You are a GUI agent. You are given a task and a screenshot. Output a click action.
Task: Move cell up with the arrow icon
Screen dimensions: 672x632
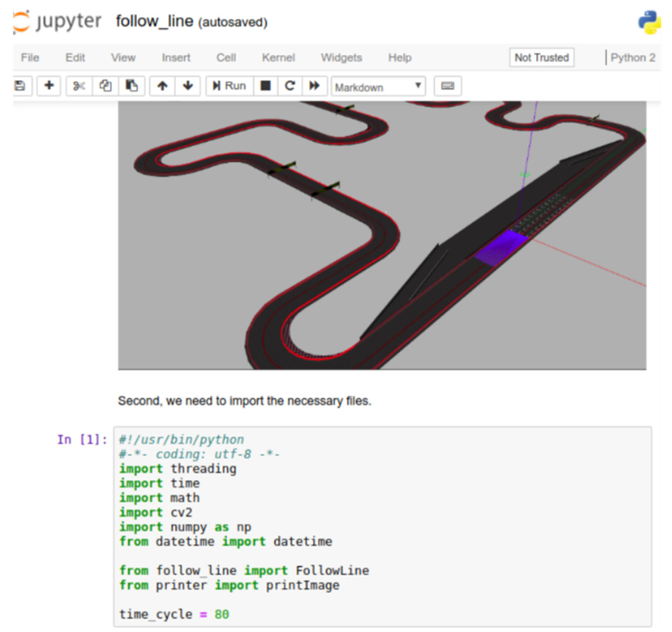pyautogui.click(x=163, y=86)
